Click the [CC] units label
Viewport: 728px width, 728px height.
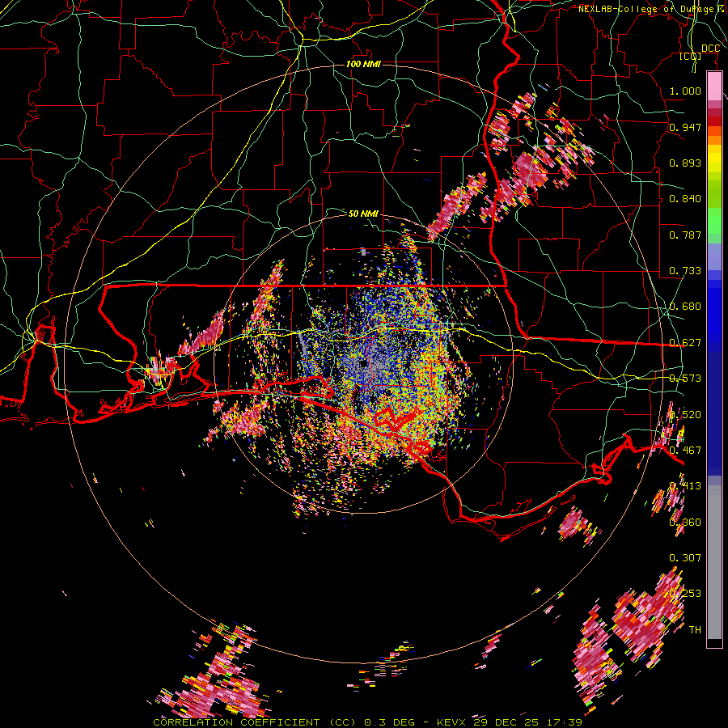click(x=691, y=56)
